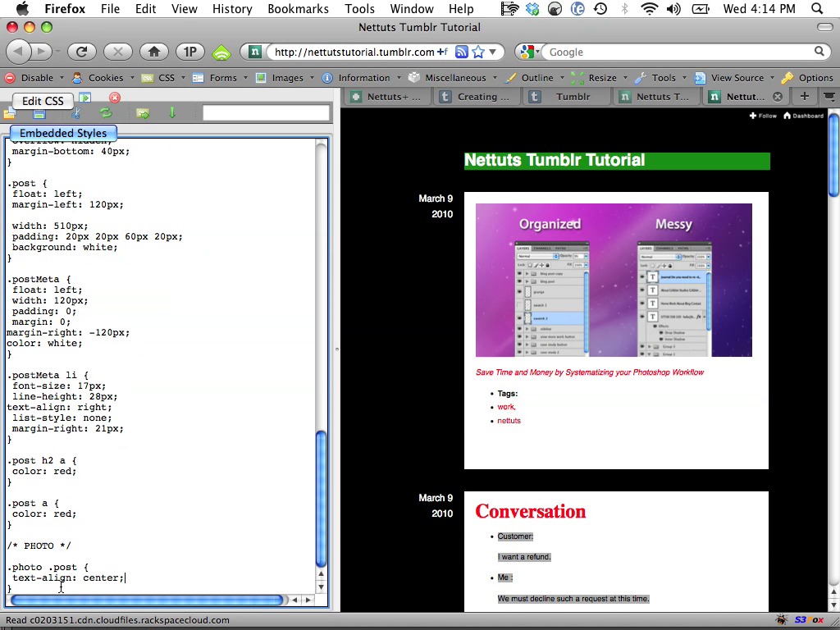Open developer toolbar Tools dropdown
Image resolution: width=840 pixels, height=630 pixels.
tap(660, 78)
